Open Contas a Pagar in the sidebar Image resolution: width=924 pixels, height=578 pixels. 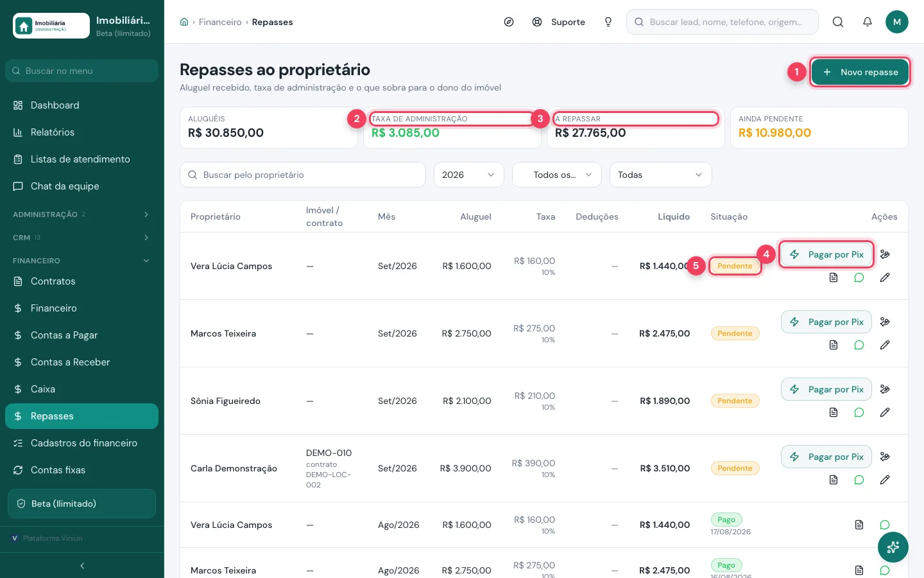(x=81, y=335)
